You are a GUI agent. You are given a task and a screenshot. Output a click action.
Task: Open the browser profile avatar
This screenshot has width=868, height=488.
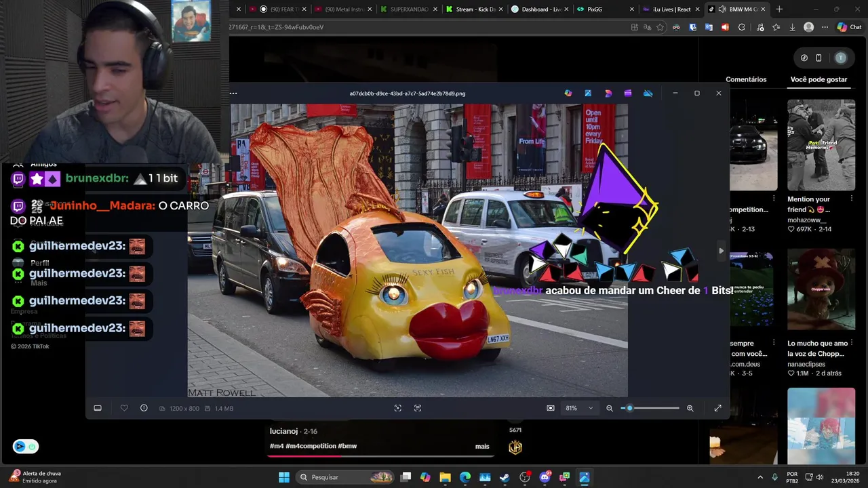[808, 27]
